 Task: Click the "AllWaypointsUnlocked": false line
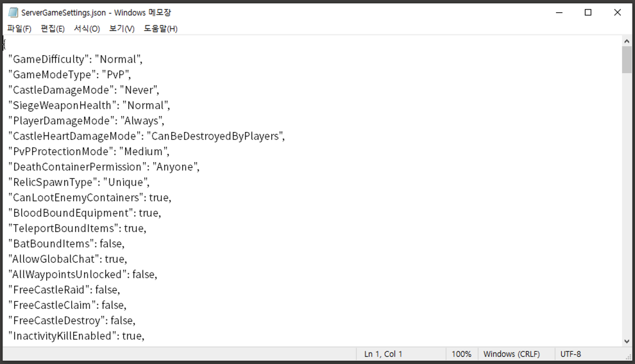pos(83,275)
